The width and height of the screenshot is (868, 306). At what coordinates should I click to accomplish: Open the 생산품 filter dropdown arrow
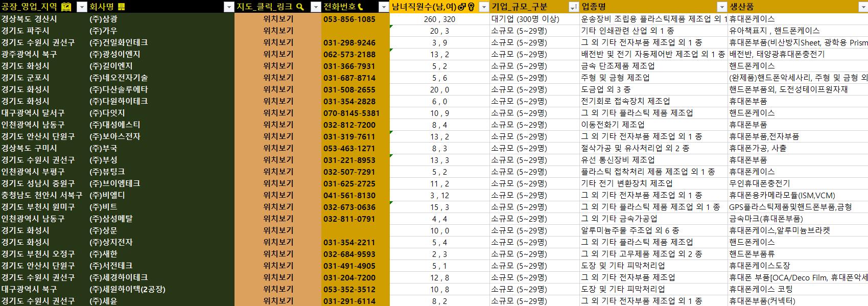coord(863,7)
